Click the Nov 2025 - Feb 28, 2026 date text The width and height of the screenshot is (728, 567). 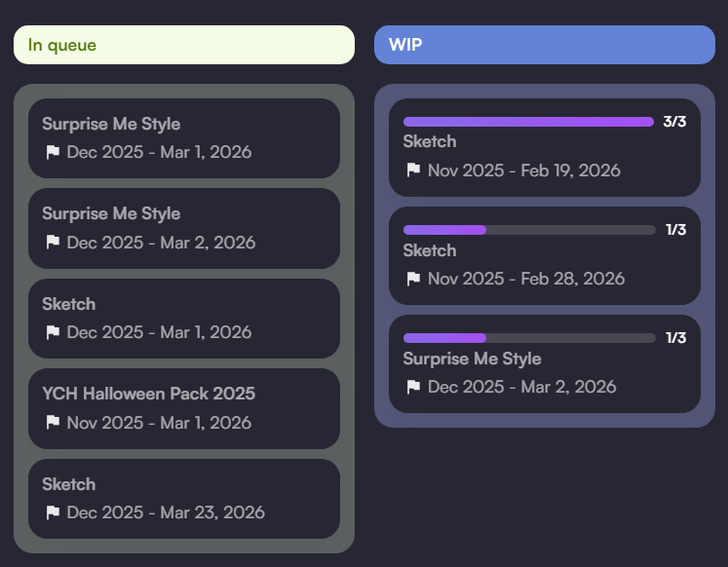tap(526, 279)
